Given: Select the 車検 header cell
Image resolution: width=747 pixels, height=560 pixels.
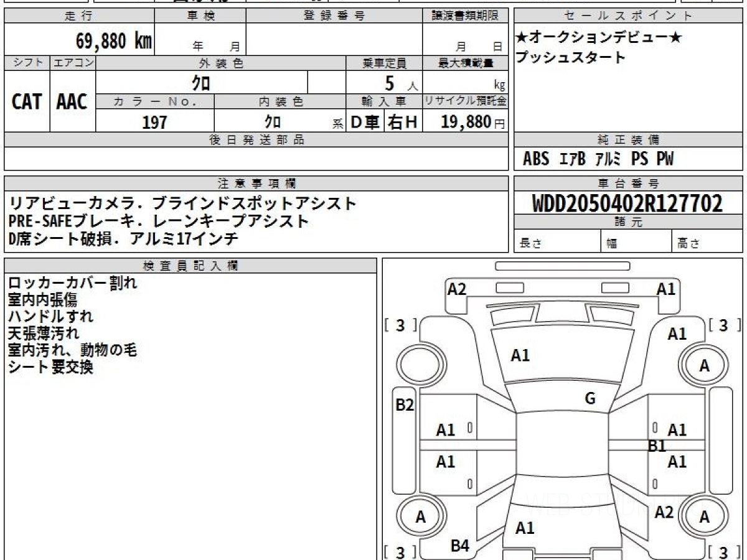Looking at the screenshot, I should coord(200,16).
